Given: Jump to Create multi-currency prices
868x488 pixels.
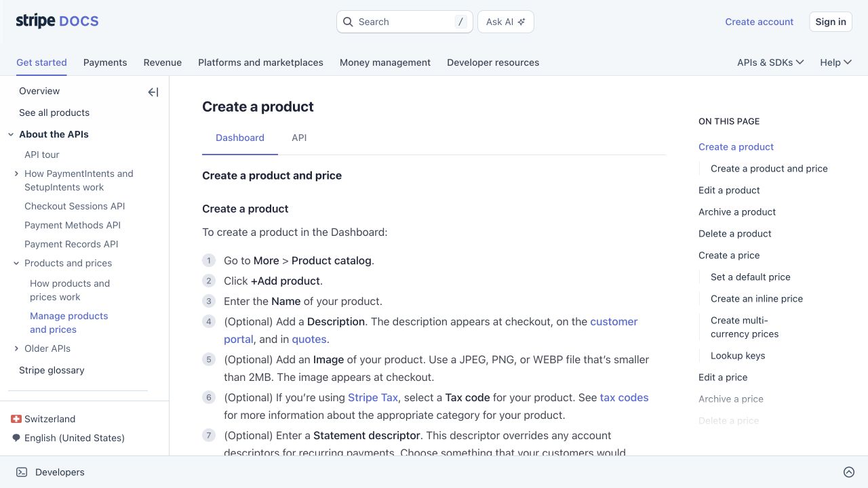Looking at the screenshot, I should [745, 327].
